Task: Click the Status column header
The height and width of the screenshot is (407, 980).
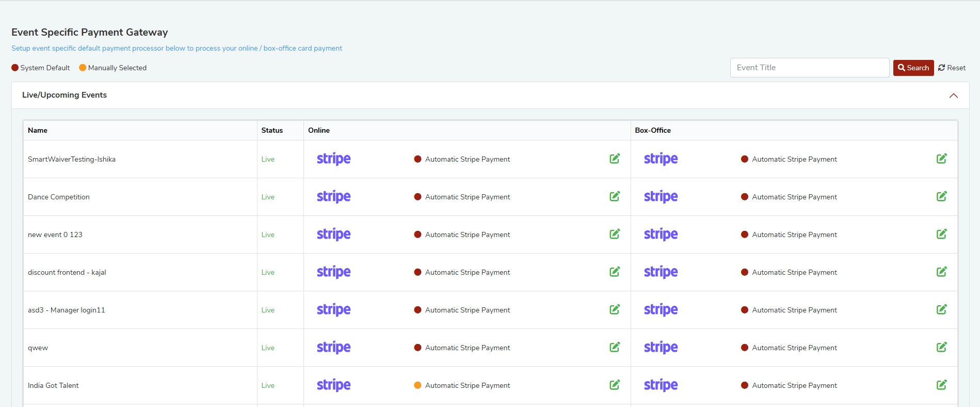Action: tap(272, 130)
